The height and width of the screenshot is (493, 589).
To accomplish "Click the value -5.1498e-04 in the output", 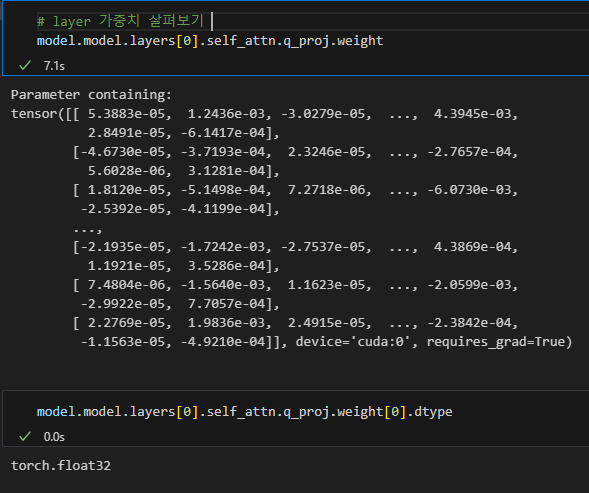I will [223, 190].
